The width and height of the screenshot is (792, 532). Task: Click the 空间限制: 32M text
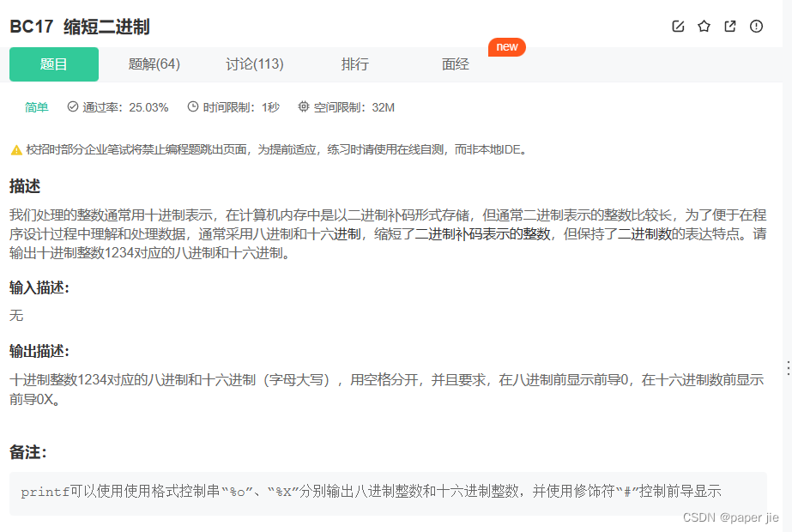[x=354, y=107]
